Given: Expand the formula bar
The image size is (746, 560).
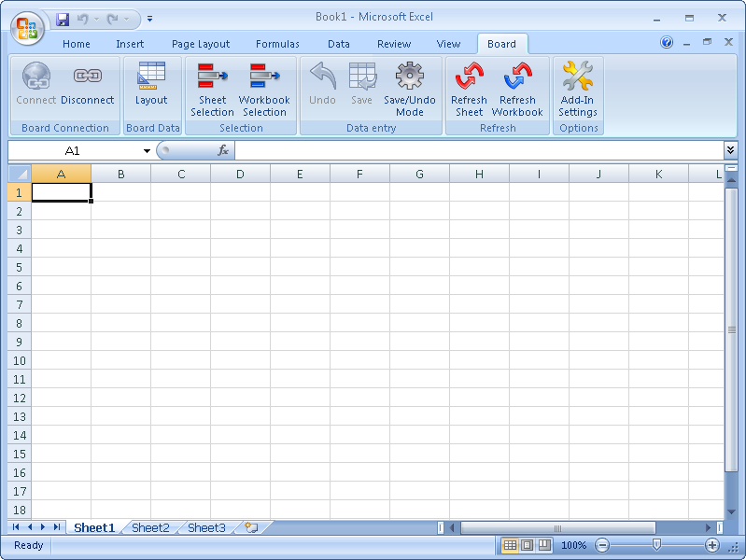Looking at the screenshot, I should coord(730,150).
